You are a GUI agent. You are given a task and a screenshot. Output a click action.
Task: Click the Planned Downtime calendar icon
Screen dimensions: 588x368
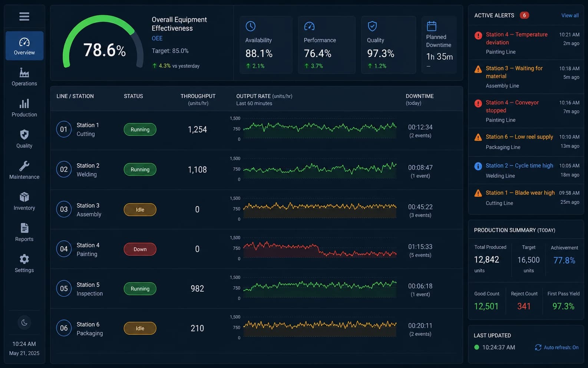(x=432, y=26)
